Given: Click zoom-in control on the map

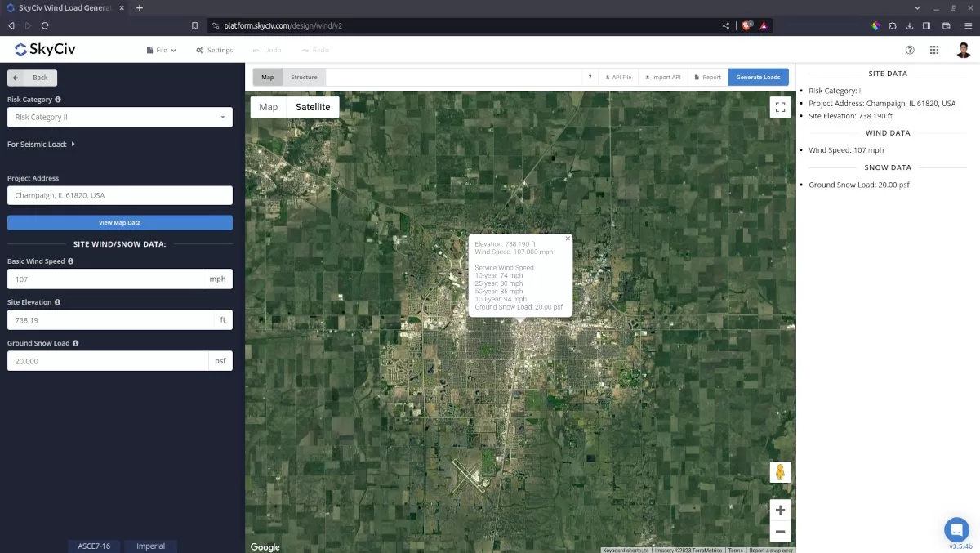Looking at the screenshot, I should coord(779,509).
